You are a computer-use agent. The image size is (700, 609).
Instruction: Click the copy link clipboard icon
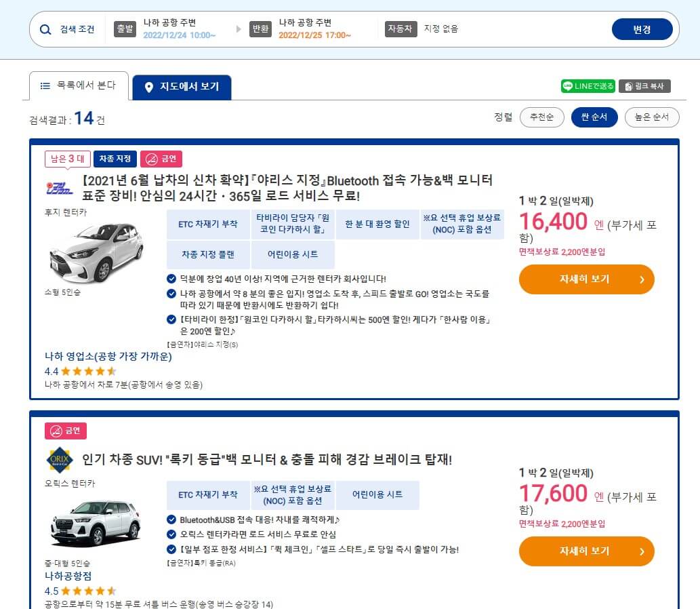(628, 86)
